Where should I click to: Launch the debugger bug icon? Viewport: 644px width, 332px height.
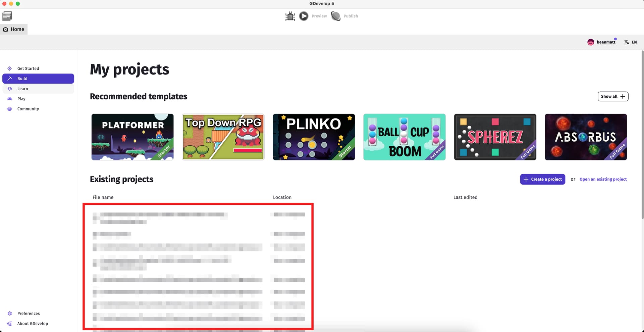click(290, 16)
